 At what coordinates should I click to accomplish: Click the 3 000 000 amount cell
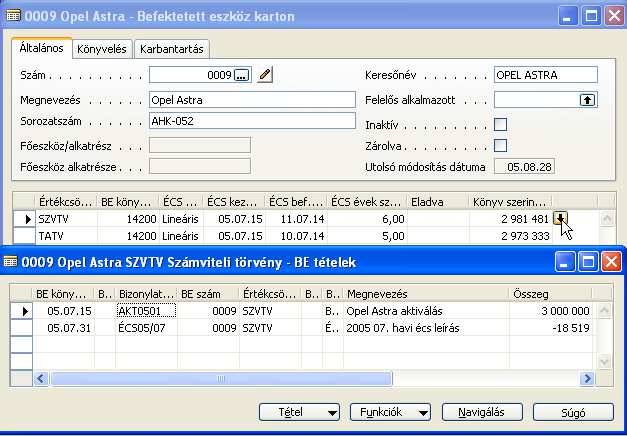(551, 311)
